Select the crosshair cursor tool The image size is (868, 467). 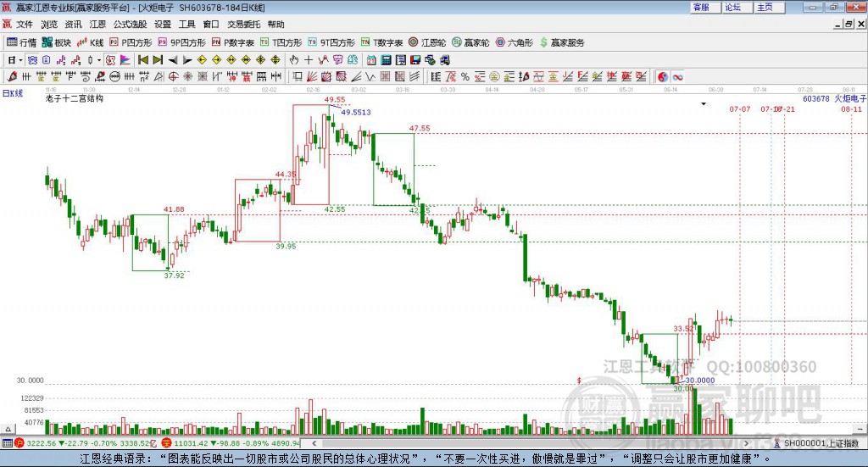pyautogui.click(x=309, y=60)
